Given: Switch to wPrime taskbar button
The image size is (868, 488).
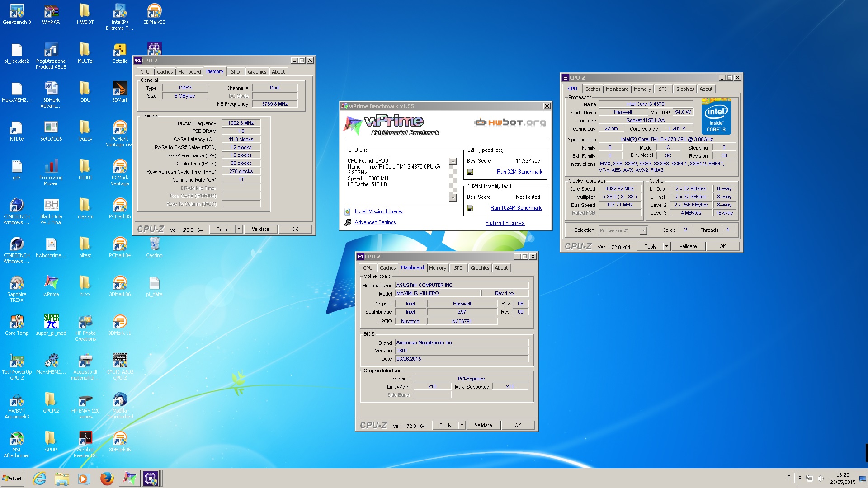Looking at the screenshot, I should click(129, 479).
